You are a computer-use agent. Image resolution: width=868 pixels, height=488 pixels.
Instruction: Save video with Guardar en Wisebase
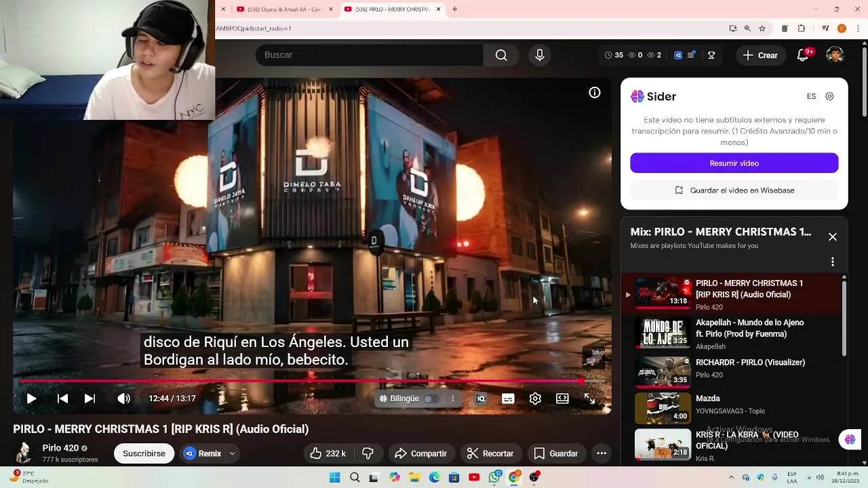pyautogui.click(x=734, y=190)
